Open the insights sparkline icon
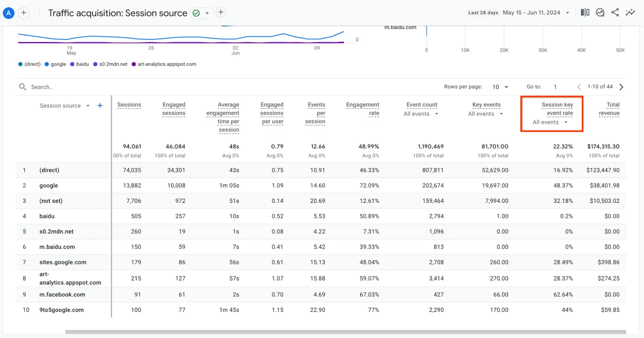644x338 pixels. [x=630, y=12]
